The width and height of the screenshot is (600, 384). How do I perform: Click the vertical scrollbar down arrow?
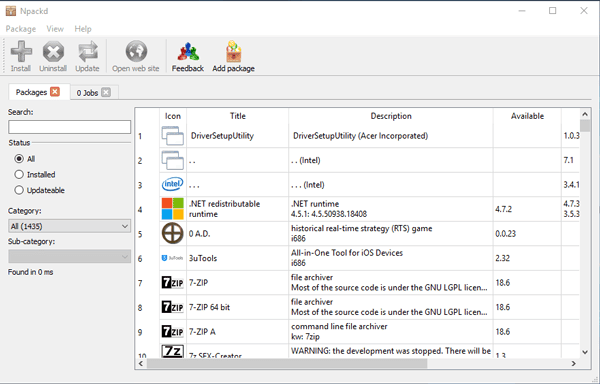click(585, 352)
